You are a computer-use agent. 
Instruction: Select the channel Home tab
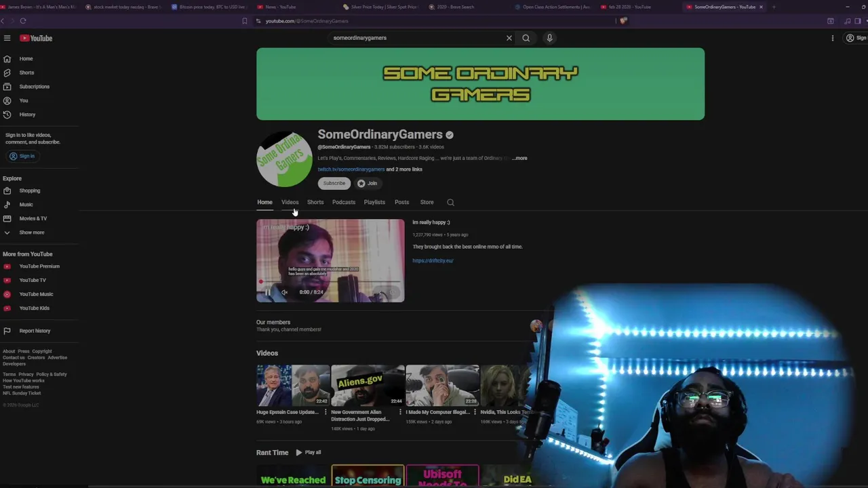264,202
